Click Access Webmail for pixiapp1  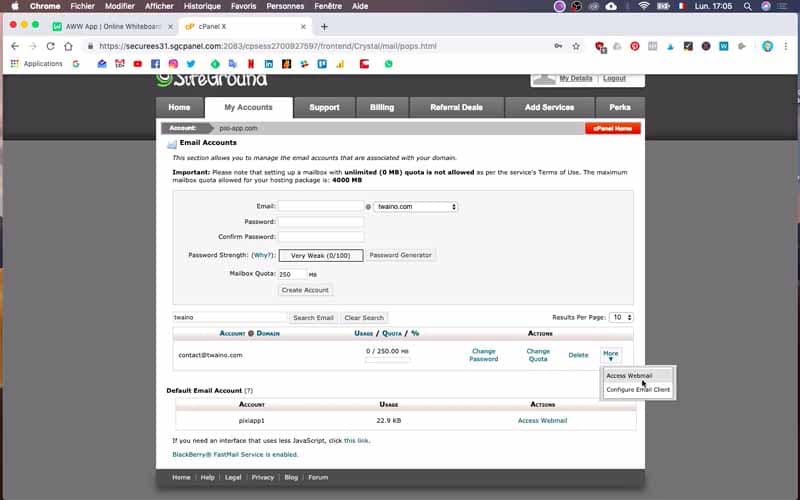coord(542,420)
